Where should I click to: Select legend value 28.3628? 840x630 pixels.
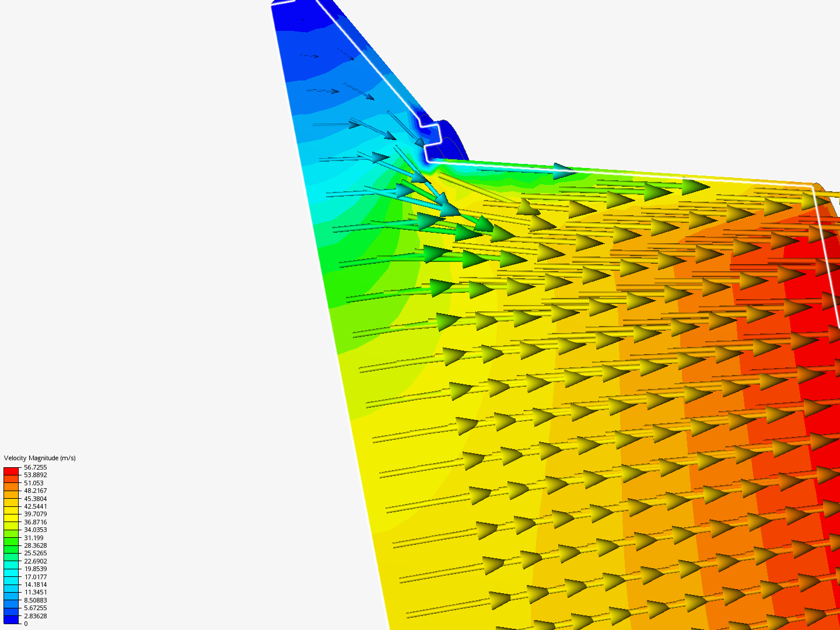[x=35, y=545]
